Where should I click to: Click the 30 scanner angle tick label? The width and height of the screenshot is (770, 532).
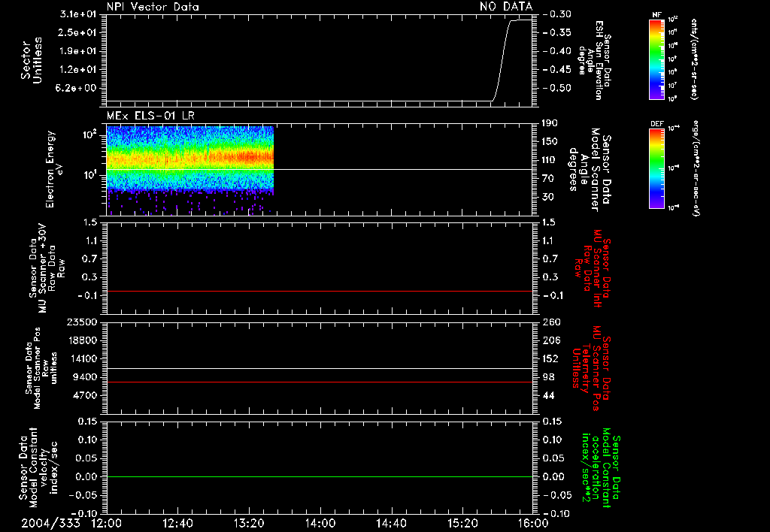547,197
